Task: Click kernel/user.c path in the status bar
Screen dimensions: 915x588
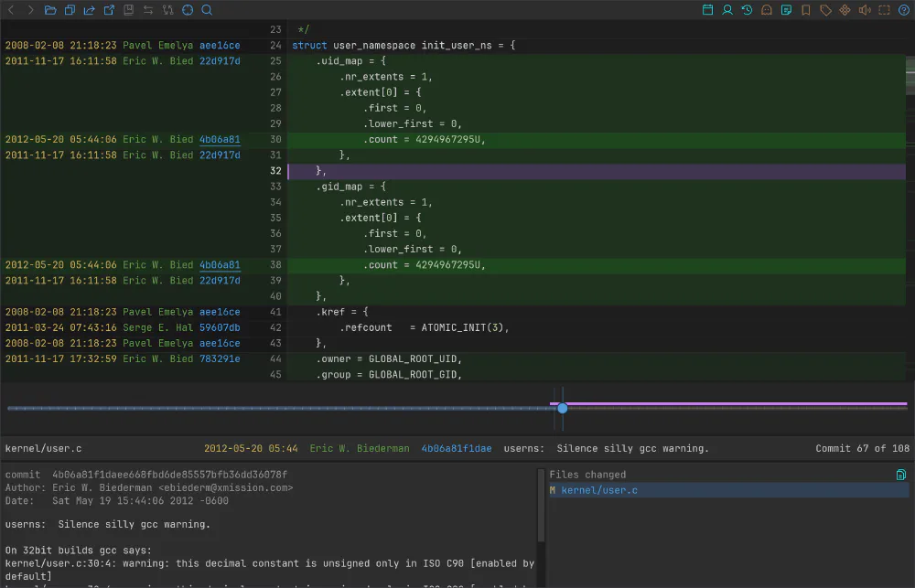Action: [x=43, y=449]
